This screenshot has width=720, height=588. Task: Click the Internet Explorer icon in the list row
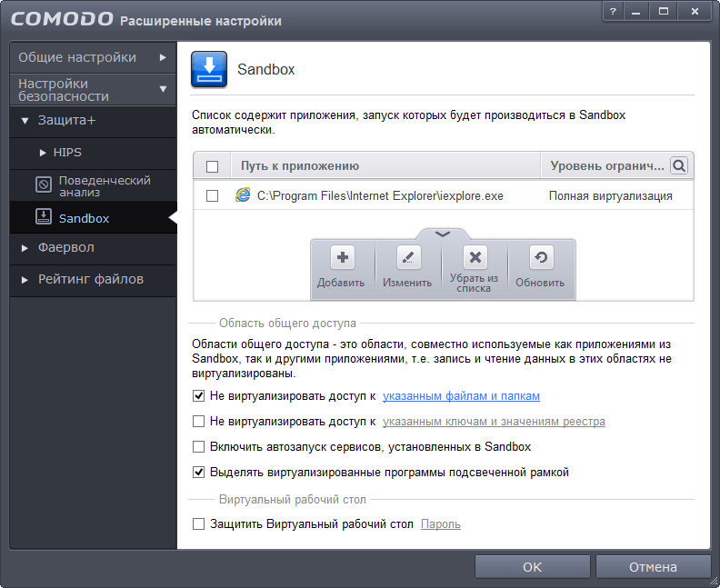(x=243, y=195)
